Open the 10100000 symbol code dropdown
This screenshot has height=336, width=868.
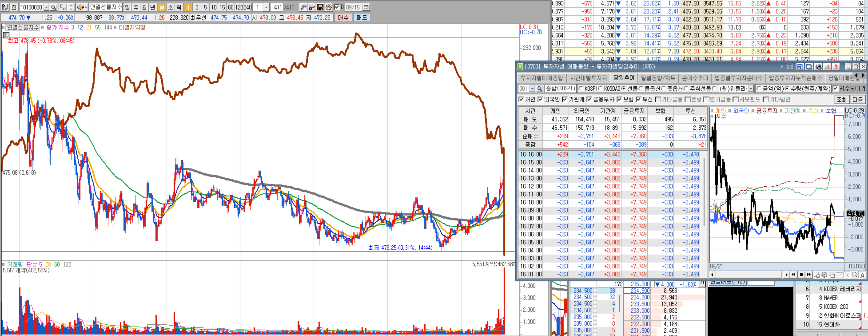pos(46,7)
